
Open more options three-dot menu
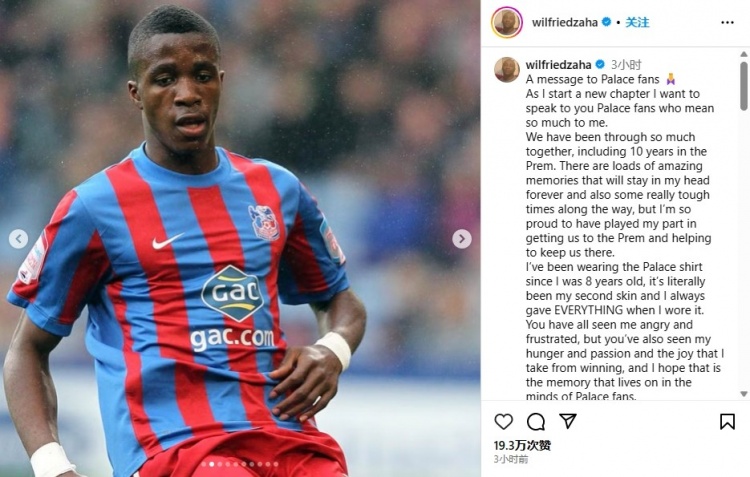tap(727, 22)
